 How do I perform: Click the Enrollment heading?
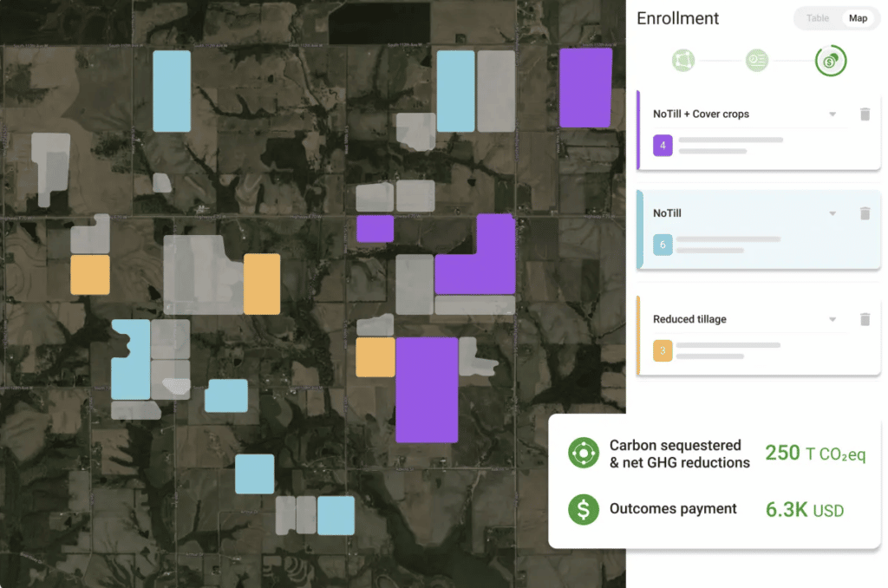pyautogui.click(x=677, y=18)
